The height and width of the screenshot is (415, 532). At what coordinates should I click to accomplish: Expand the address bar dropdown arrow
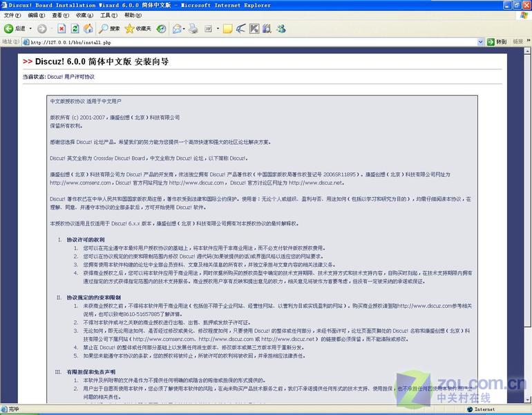(480, 42)
